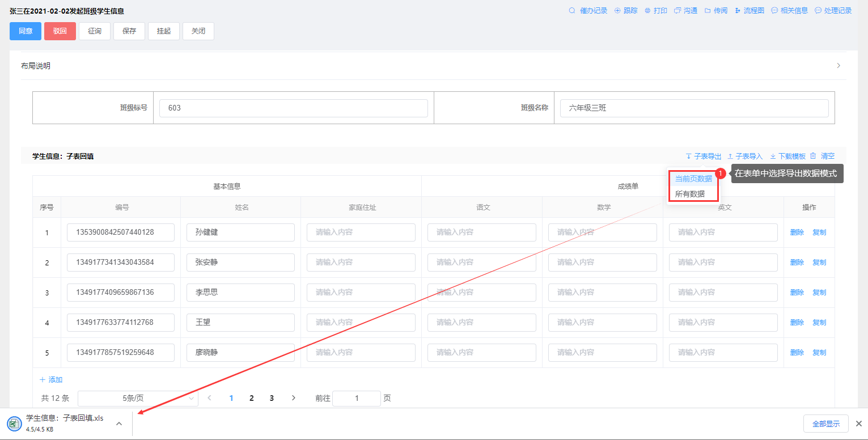
Task: Click the 班级名称 input field
Action: [694, 108]
